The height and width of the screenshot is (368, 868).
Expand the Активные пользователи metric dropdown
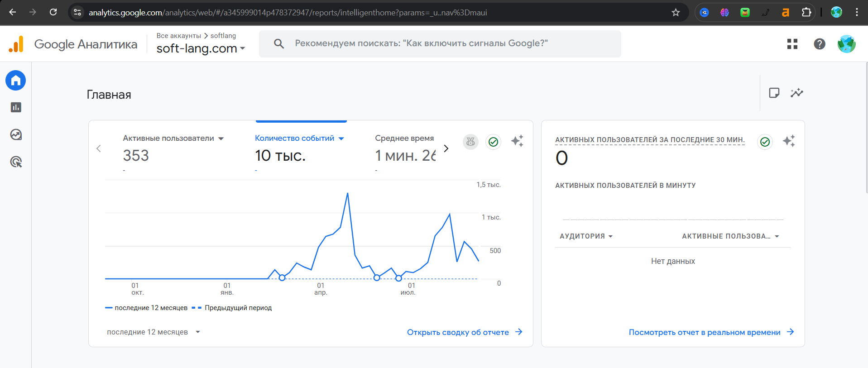[x=221, y=139]
